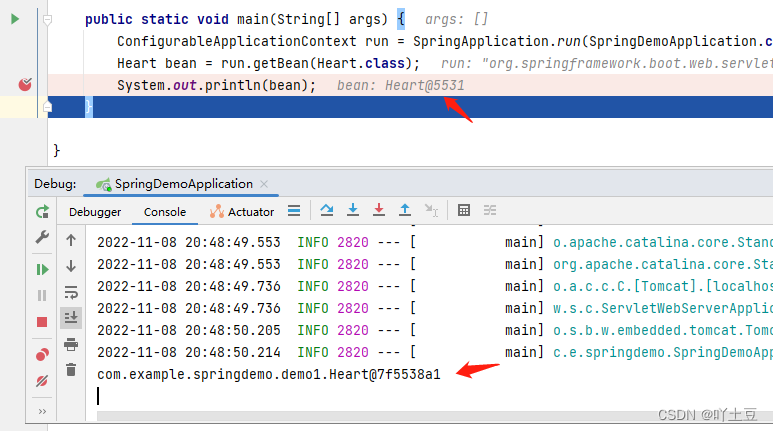Switch to the Debugger tab
773x431 pixels.
[95, 212]
